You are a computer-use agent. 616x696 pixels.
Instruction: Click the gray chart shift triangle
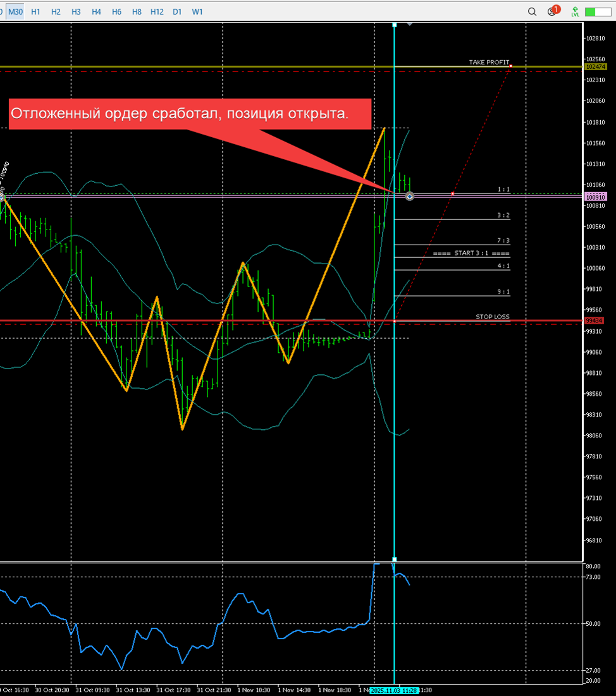(x=410, y=23)
